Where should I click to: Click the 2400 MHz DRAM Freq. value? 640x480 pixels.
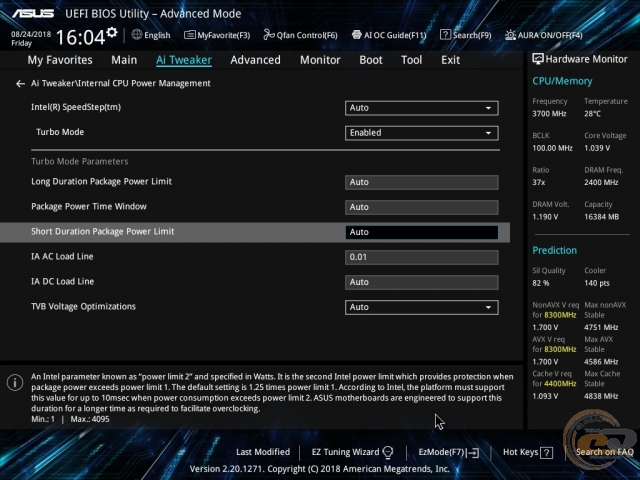[601, 182]
